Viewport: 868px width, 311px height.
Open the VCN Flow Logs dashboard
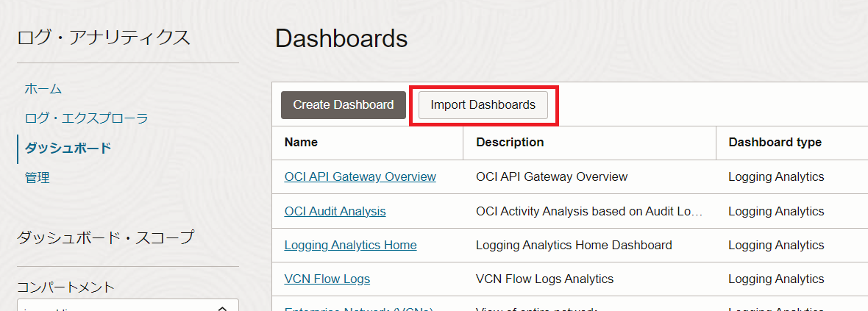pos(327,279)
